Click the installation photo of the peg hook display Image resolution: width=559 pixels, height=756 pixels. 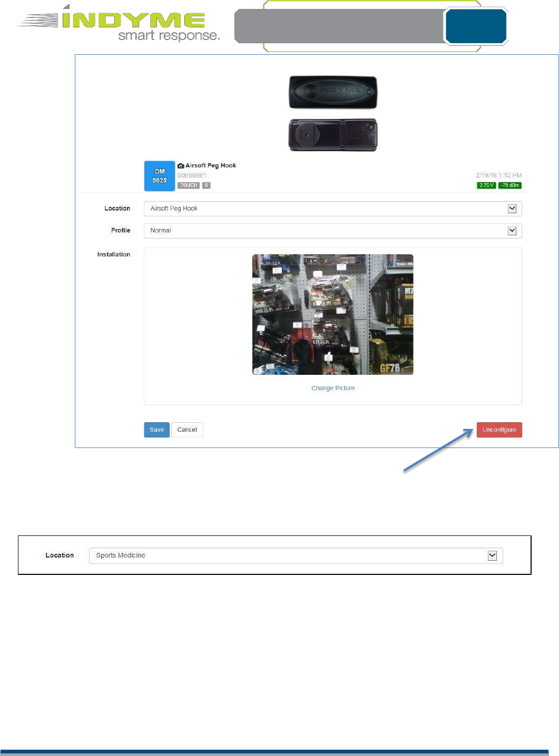pos(333,314)
